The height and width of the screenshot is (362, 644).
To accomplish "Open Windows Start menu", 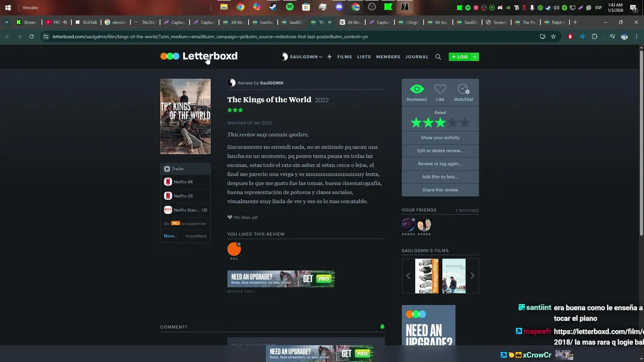I will (8, 8).
